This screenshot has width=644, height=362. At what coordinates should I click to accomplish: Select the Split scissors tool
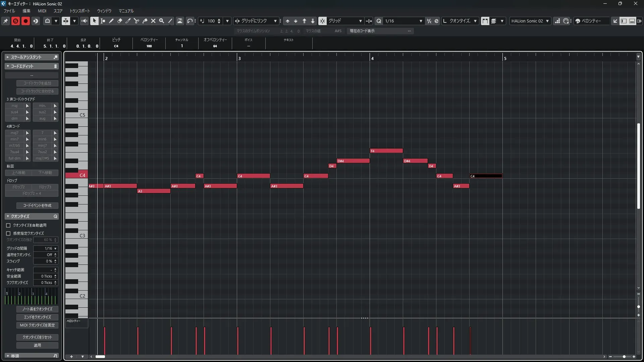click(136, 21)
